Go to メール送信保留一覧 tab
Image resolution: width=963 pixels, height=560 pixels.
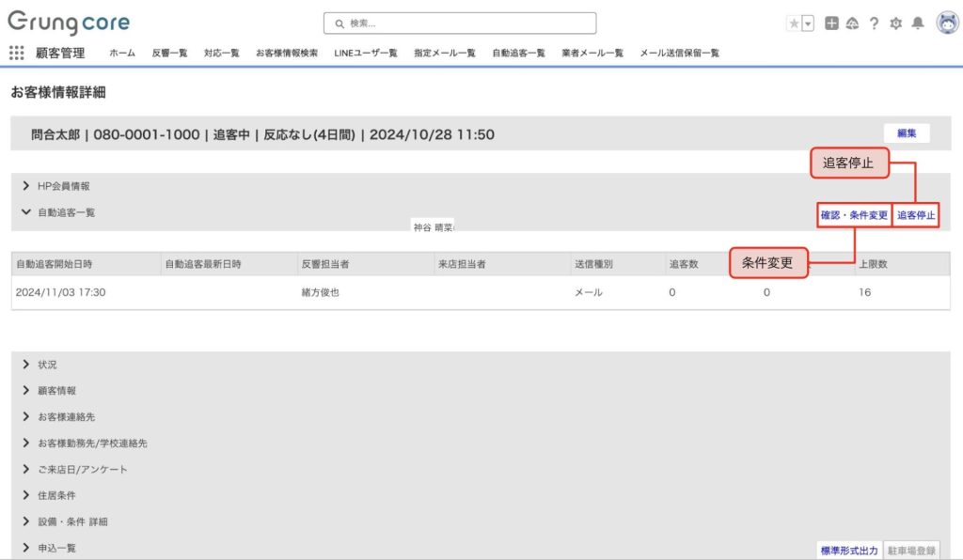point(679,54)
